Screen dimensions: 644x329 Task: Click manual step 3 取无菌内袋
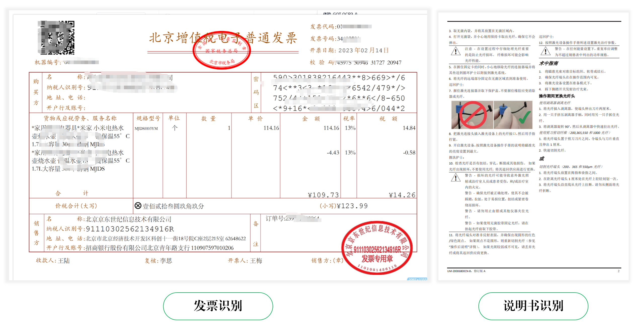[x=482, y=31]
